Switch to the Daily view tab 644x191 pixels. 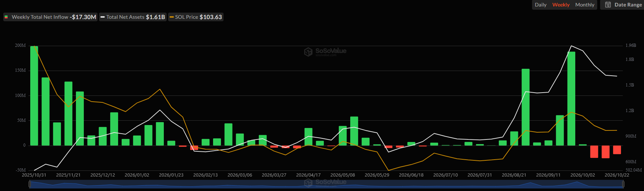click(540, 5)
